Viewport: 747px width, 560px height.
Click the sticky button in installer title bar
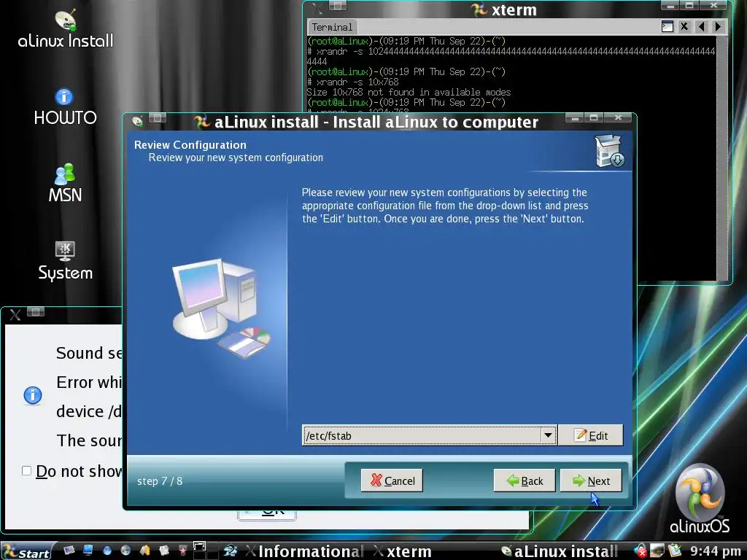click(158, 117)
